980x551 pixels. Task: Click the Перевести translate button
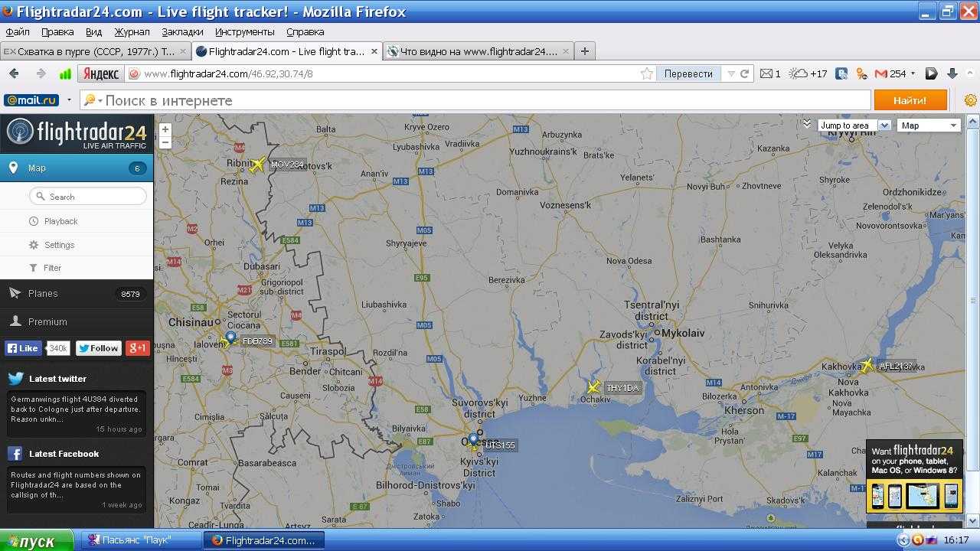(688, 73)
